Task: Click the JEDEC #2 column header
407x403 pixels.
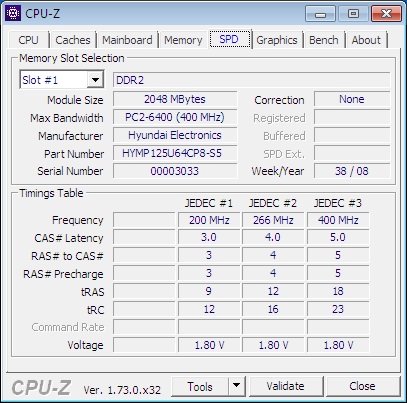Action: click(273, 203)
